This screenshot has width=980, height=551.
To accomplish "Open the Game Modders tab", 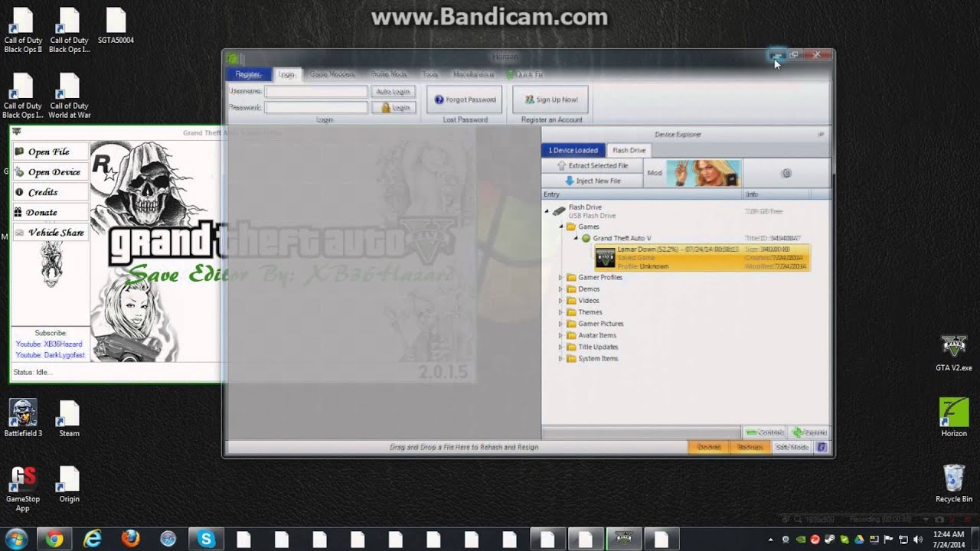I will (x=332, y=74).
